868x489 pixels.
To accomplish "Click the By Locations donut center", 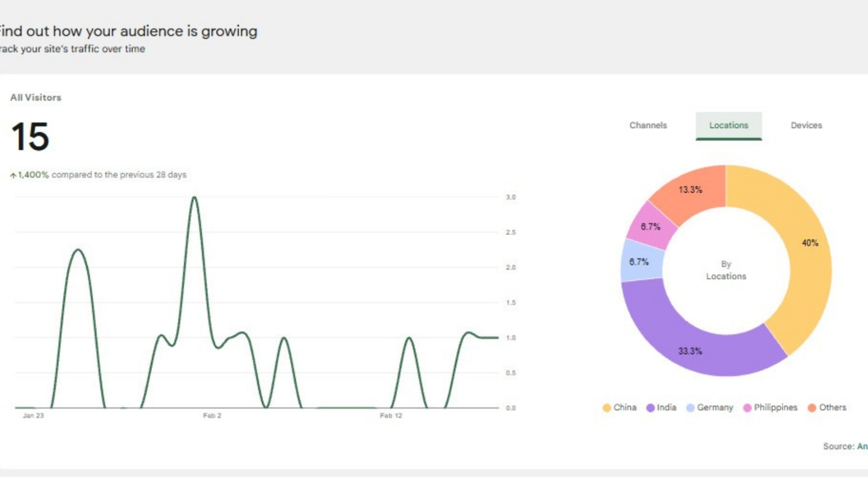I will [x=726, y=270].
